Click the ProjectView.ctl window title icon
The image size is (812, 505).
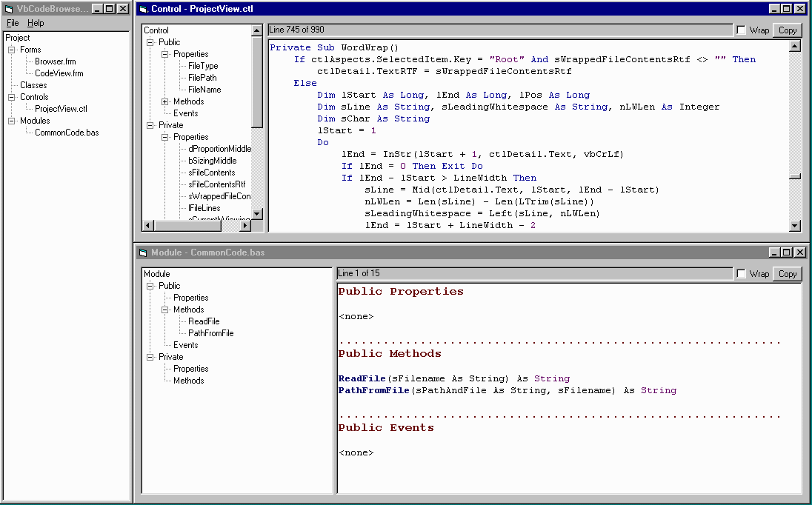(x=143, y=9)
